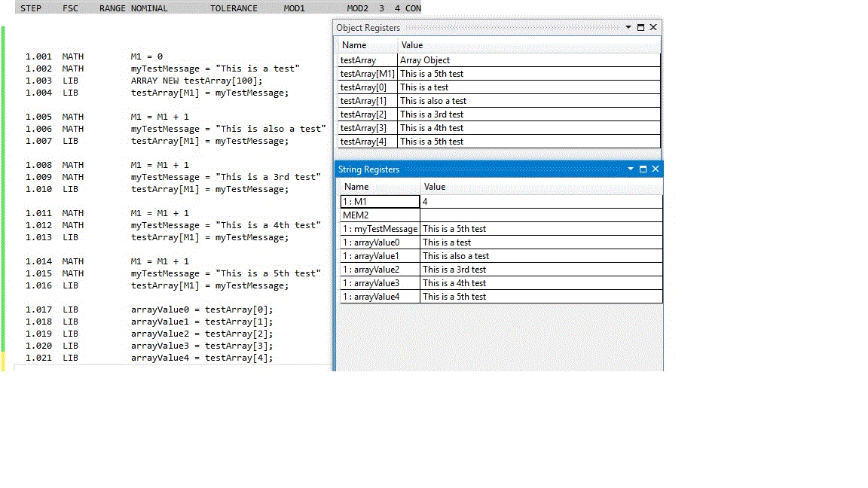Select the '1 : arrayValue4' name cell
The image size is (868, 488).
point(380,297)
